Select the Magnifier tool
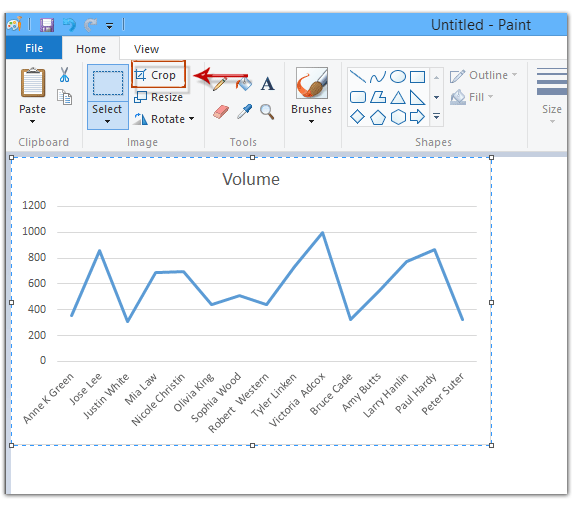This screenshot has height=507, width=573. [267, 111]
